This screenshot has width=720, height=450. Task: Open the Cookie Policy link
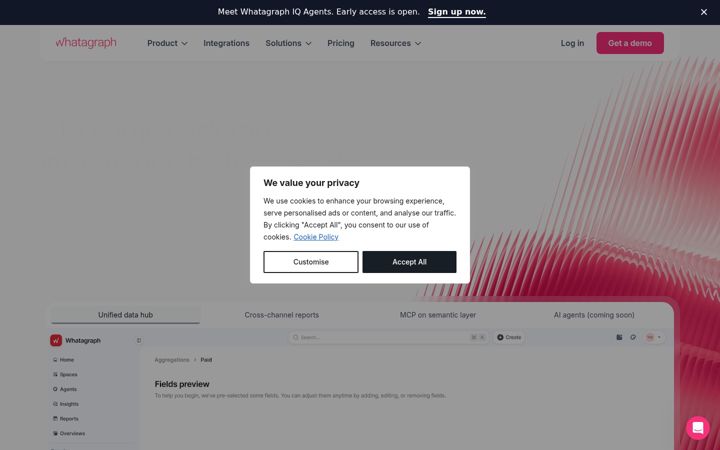point(316,237)
